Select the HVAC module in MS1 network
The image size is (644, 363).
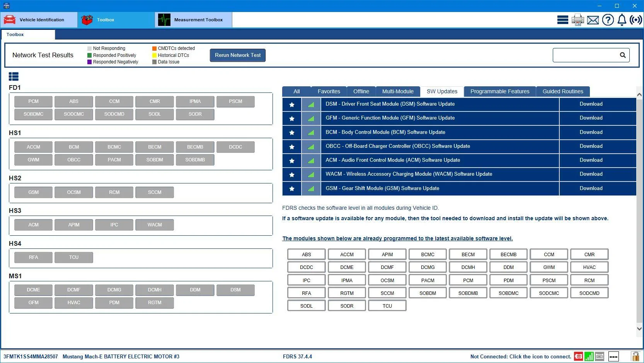tap(74, 303)
